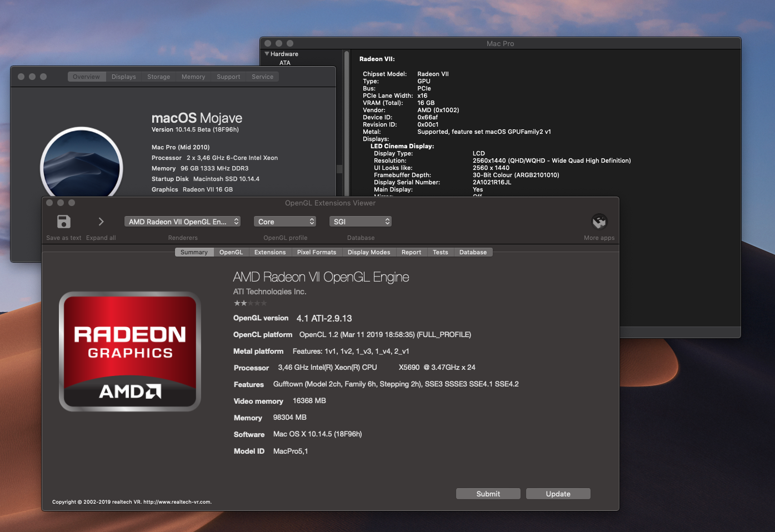Click the Update button
775x532 pixels.
coord(558,494)
